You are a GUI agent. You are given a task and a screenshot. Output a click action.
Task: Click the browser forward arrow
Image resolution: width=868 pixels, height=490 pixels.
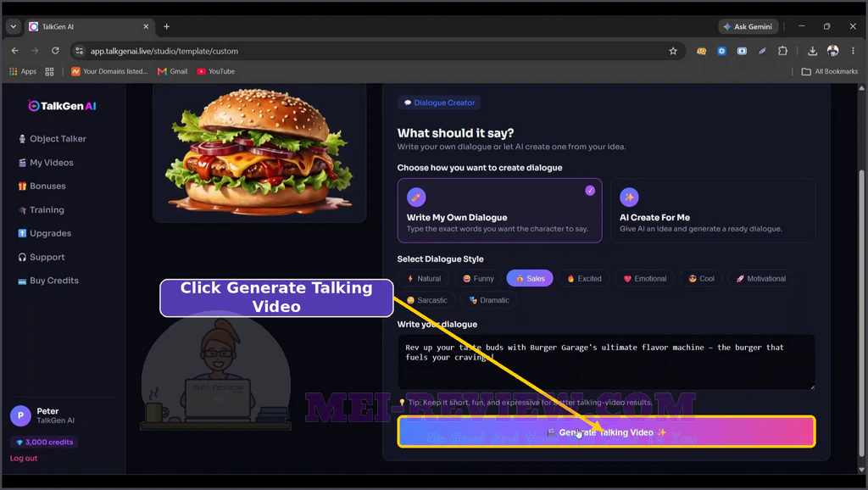[35, 51]
